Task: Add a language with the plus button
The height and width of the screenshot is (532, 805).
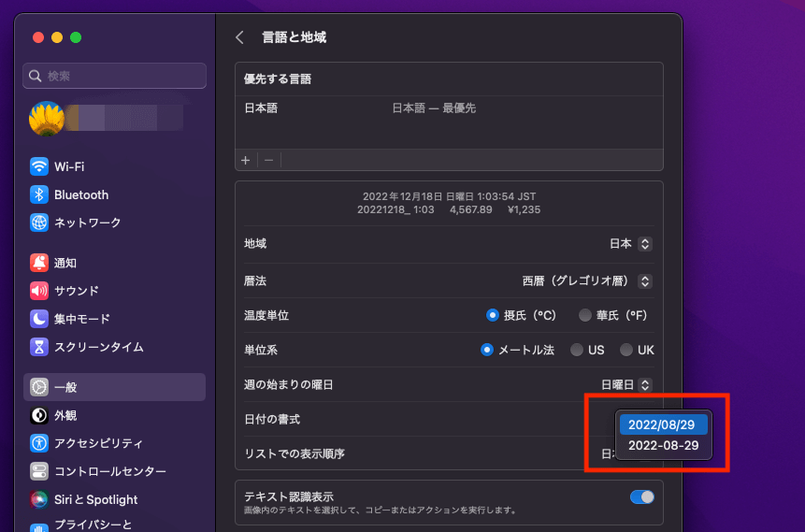Action: pyautogui.click(x=246, y=160)
